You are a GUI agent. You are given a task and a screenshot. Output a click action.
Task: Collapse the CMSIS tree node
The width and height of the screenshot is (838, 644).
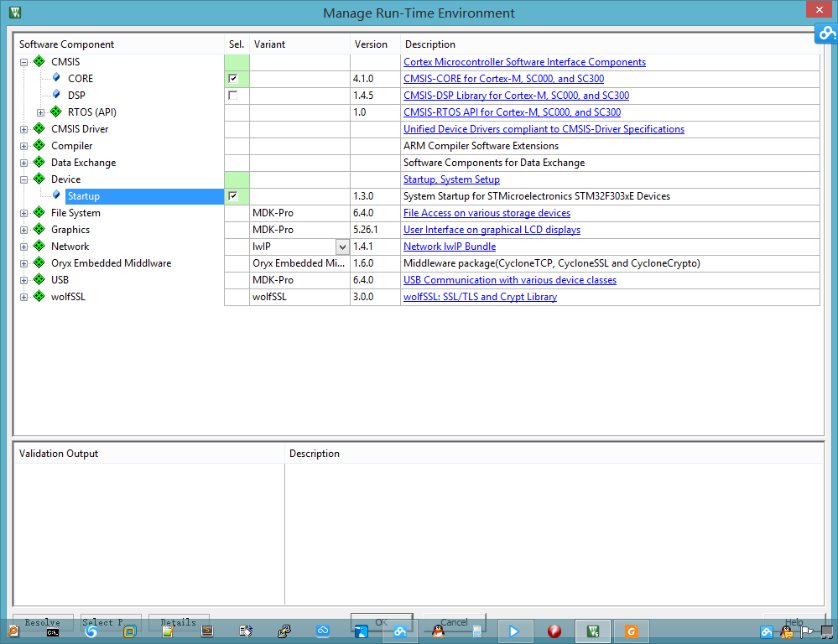pyautogui.click(x=23, y=62)
